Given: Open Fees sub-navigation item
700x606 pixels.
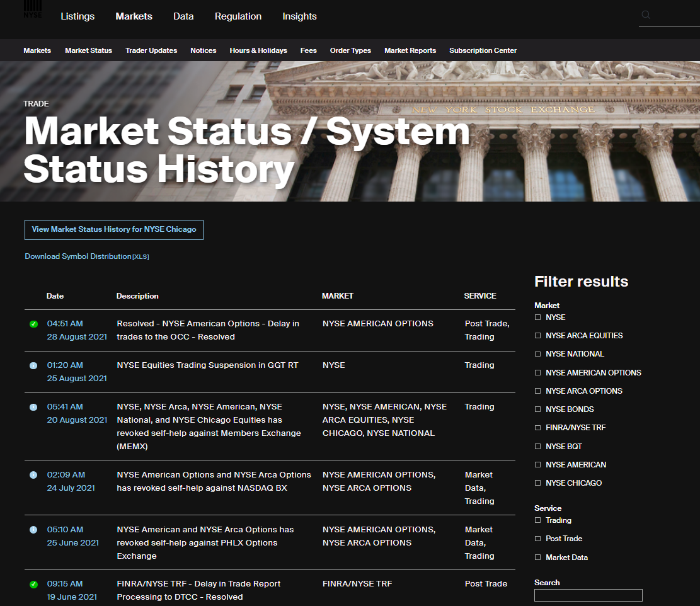Looking at the screenshot, I should pyautogui.click(x=309, y=50).
